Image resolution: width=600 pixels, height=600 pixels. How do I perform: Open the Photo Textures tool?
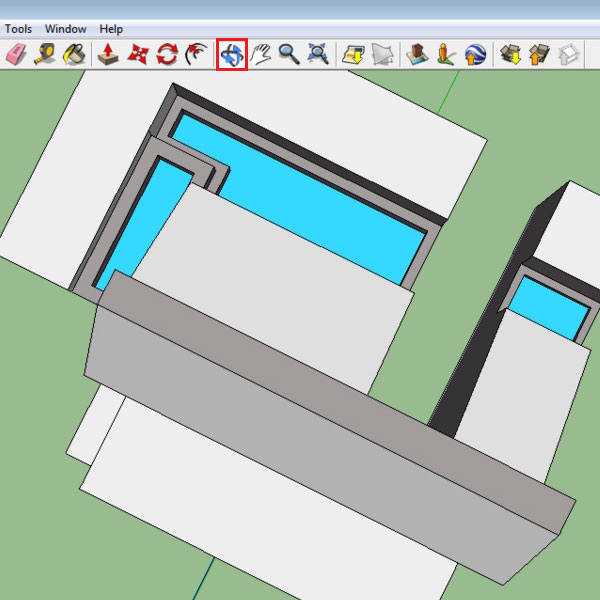click(446, 54)
